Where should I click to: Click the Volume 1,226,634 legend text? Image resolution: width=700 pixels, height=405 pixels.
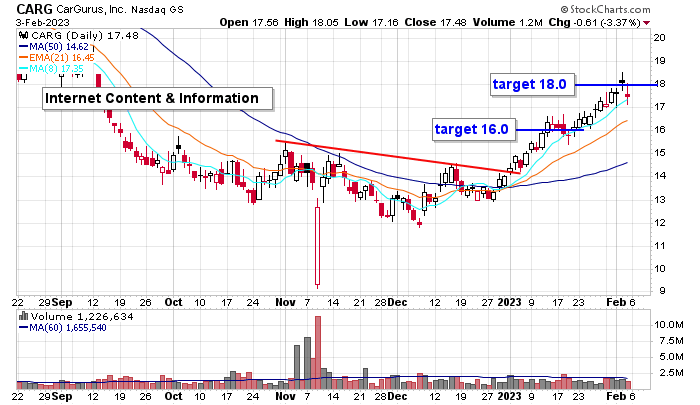pos(82,317)
